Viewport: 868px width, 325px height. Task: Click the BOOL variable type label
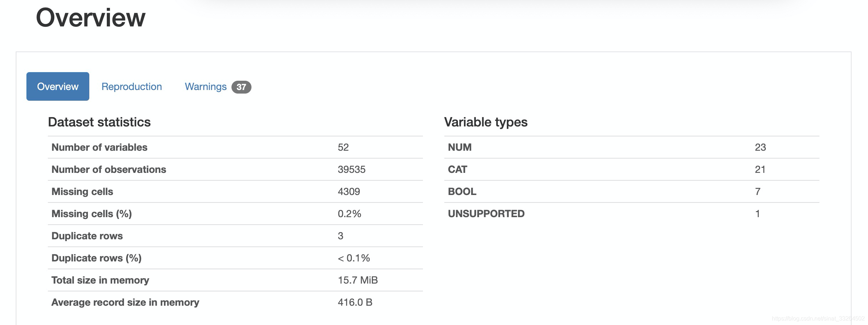(x=462, y=191)
